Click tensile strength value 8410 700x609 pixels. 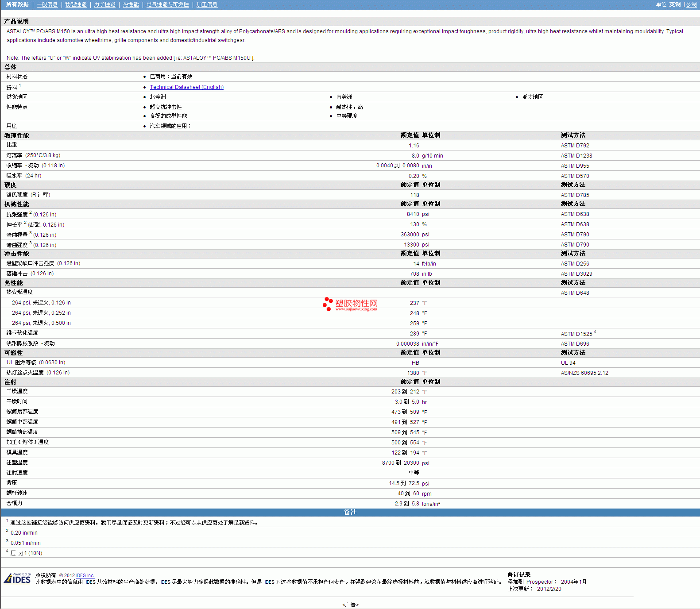click(413, 214)
